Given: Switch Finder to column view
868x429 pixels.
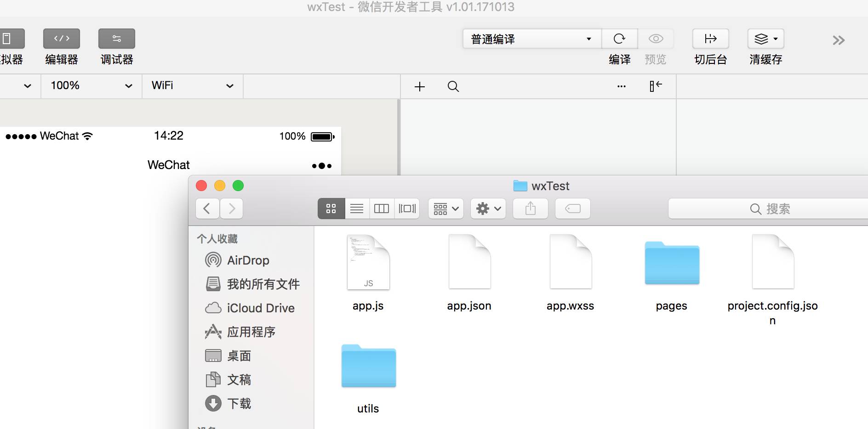Looking at the screenshot, I should 382,209.
